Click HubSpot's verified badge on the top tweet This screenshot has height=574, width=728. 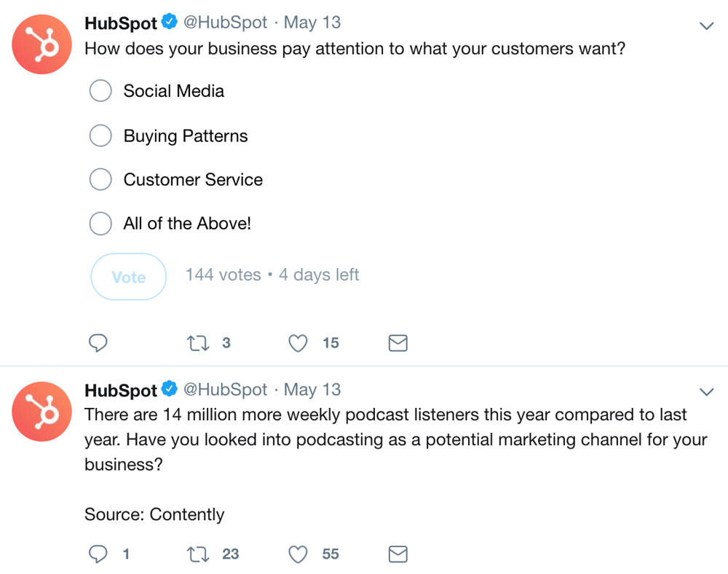pyautogui.click(x=169, y=22)
